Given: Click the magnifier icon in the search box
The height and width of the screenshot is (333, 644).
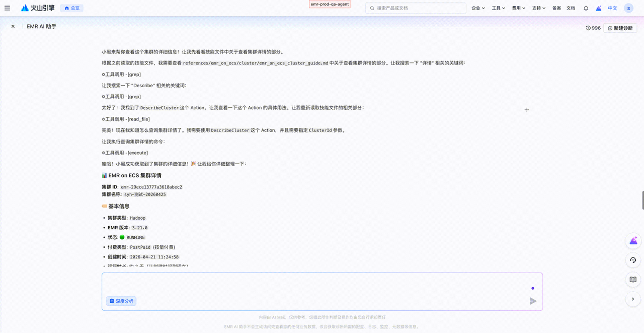Looking at the screenshot, I should [x=372, y=8].
